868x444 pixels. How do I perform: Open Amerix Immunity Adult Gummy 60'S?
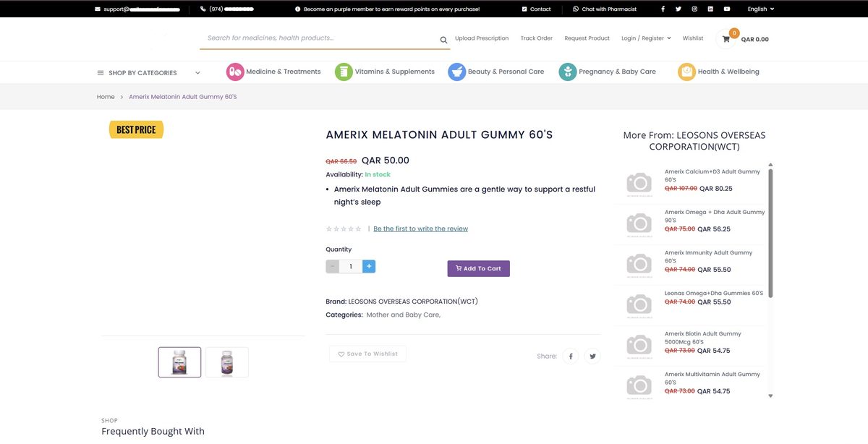tap(709, 256)
